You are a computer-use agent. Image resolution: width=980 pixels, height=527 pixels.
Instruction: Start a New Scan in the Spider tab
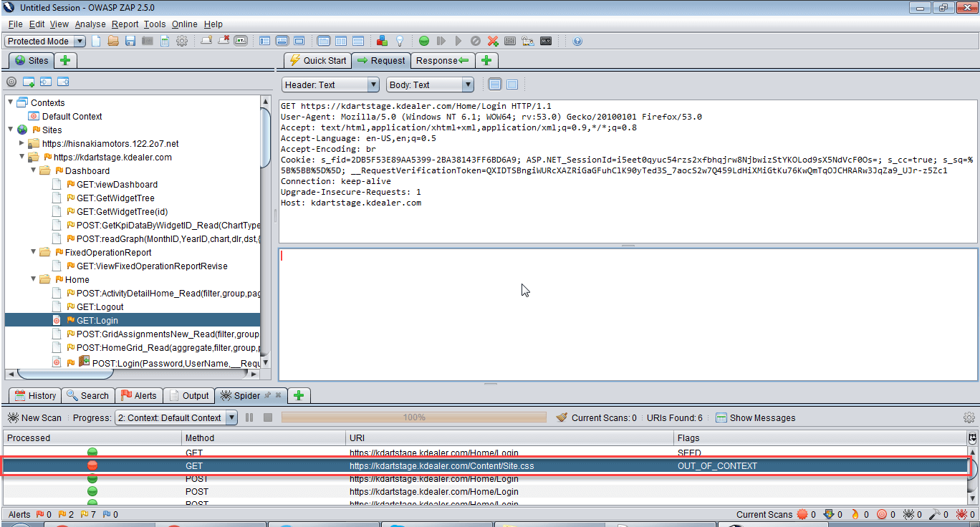34,417
